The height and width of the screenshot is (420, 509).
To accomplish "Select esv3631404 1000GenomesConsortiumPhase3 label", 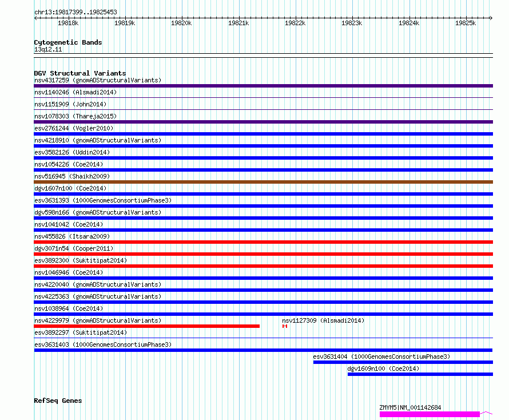I will 381,356.
